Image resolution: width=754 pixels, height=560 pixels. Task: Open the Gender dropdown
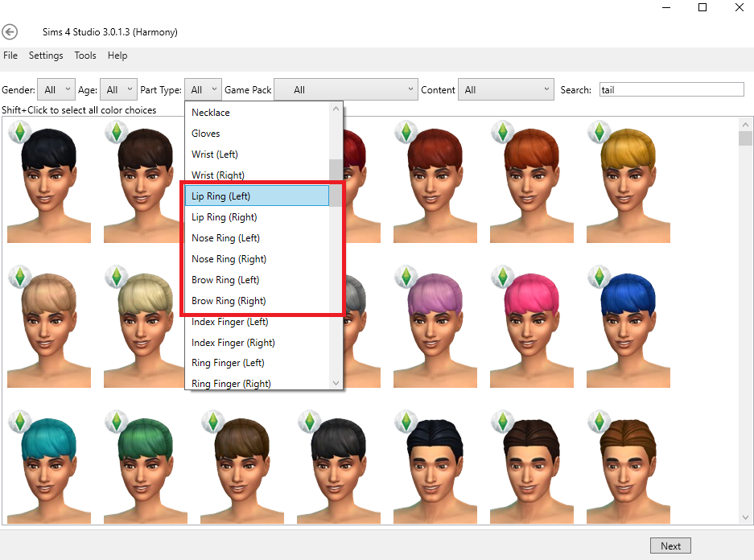coord(58,90)
